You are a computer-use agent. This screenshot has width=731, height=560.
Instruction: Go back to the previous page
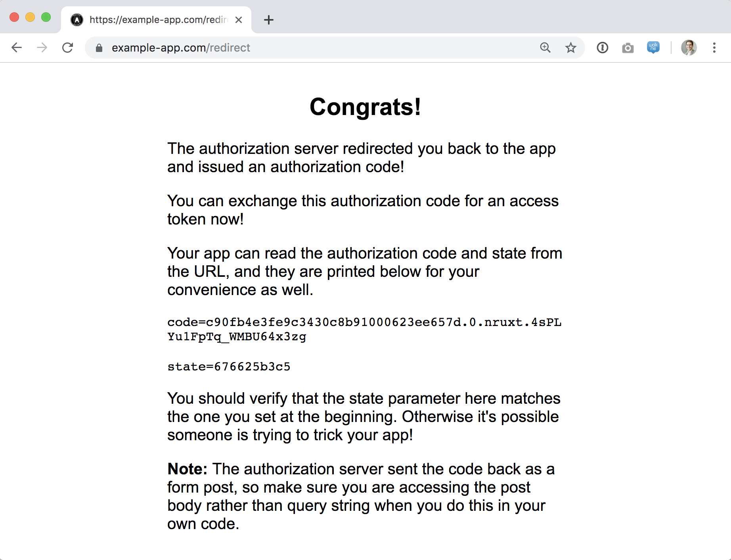[x=17, y=48]
